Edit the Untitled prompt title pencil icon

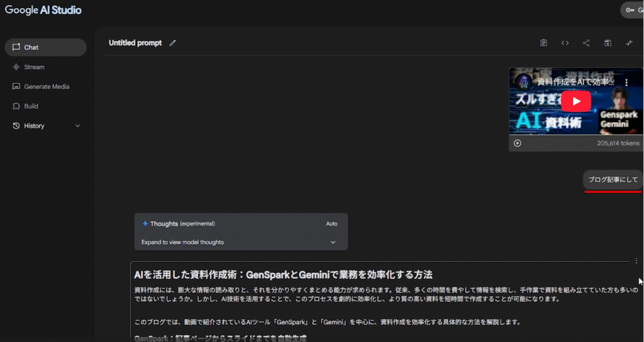tap(172, 43)
